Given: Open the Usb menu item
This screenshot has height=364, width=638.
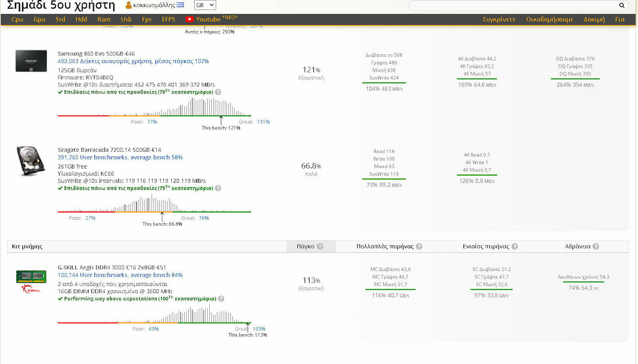Looking at the screenshot, I should [126, 19].
